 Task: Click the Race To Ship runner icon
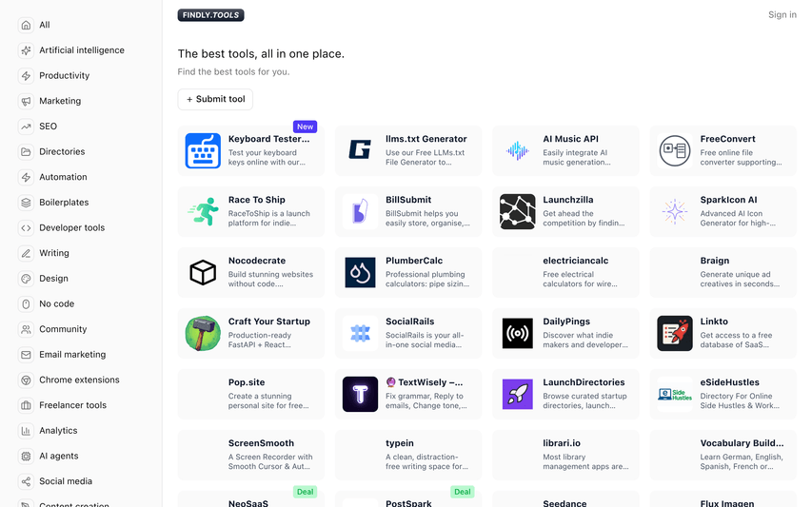coord(203,211)
